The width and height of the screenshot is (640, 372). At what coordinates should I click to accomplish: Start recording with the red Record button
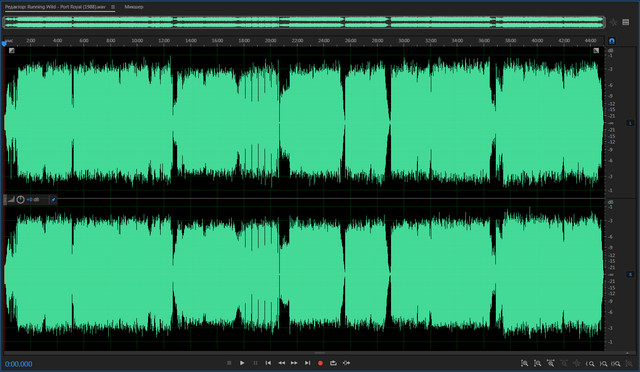tap(320, 363)
